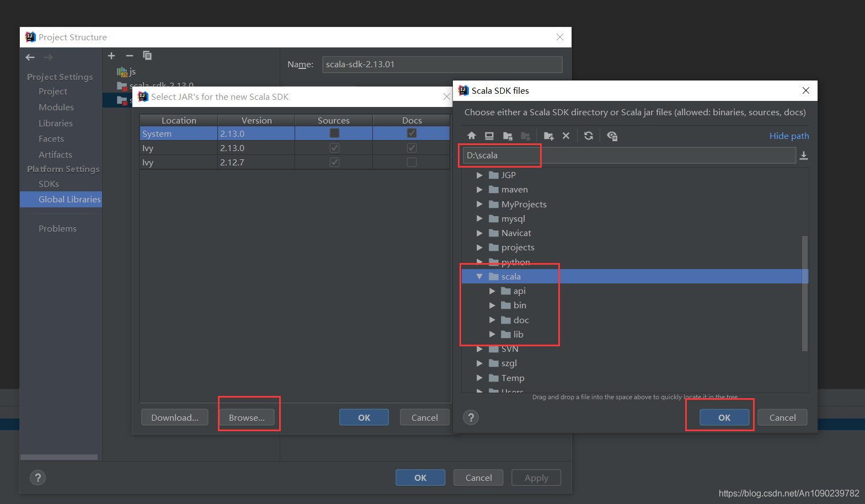This screenshot has width=865, height=504.
Task: Expand the bin subfolder
Action: [x=492, y=305]
